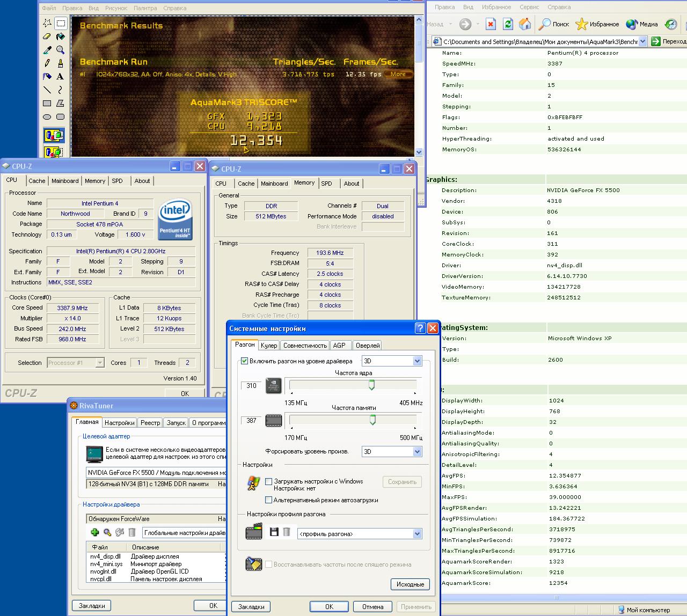
Task: Open the 3D dropdown next to driver overclocking
Action: pyautogui.click(x=417, y=361)
